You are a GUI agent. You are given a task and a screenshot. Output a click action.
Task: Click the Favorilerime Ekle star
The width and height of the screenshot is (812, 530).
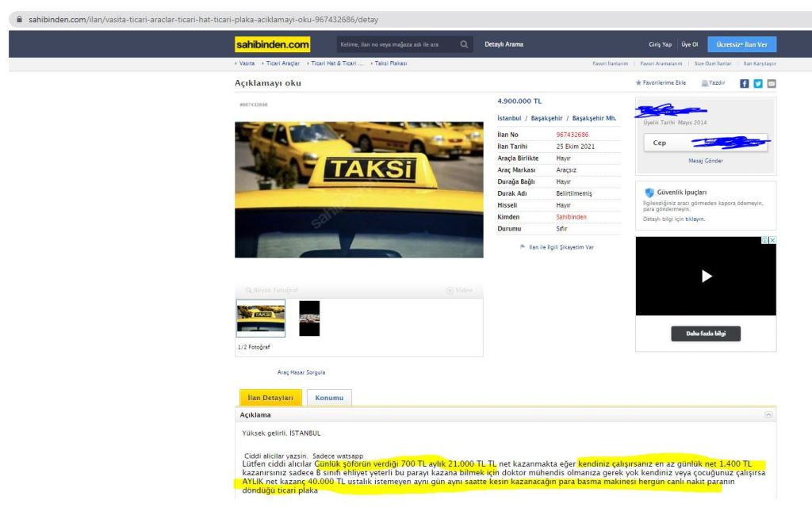(x=639, y=83)
